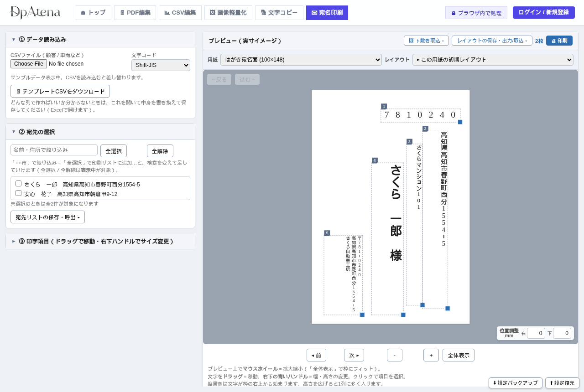Image resolution: width=584 pixels, height=392 pixels.
Task: Open the 下敷き取込 dropdown
Action: tap(426, 41)
